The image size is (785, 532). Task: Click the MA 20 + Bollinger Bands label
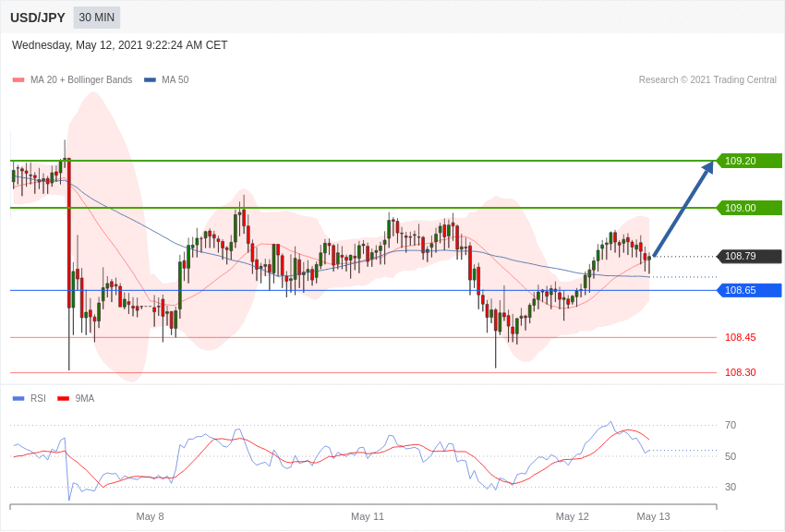pyautogui.click(x=81, y=79)
